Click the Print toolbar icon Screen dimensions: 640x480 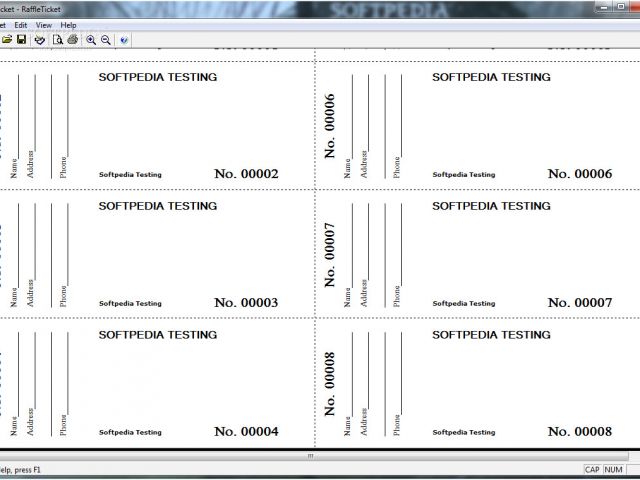(73, 40)
